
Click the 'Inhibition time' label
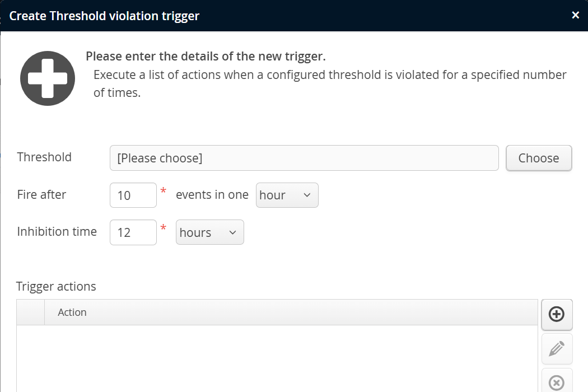point(57,232)
